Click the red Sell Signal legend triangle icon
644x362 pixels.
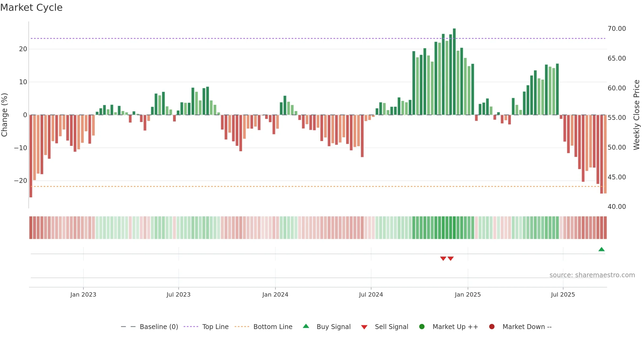click(x=364, y=327)
